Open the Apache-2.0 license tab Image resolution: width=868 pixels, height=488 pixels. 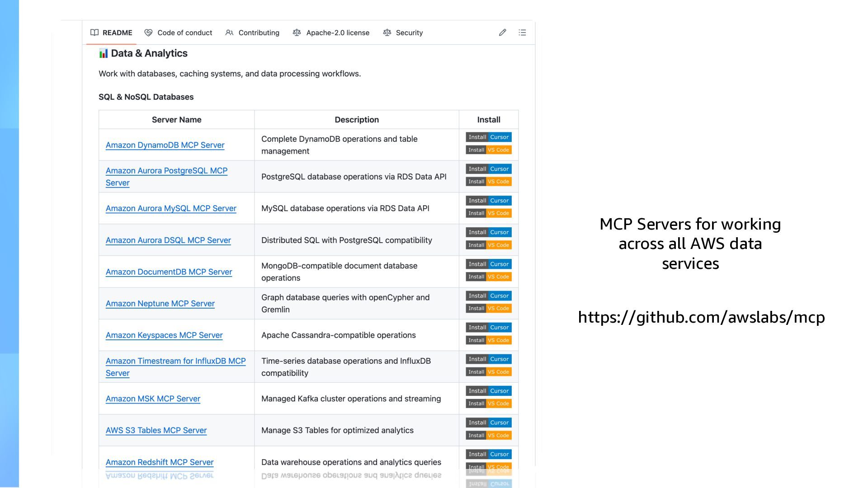[x=337, y=33]
